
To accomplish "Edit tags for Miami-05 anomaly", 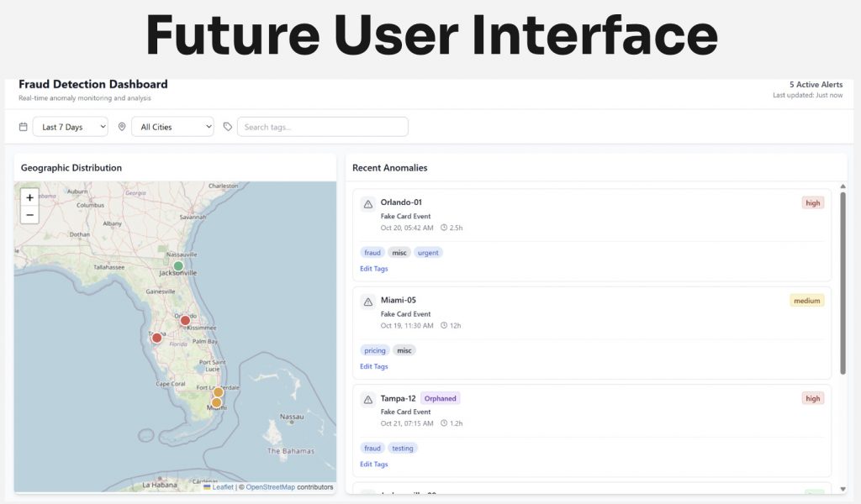I will pyautogui.click(x=374, y=366).
